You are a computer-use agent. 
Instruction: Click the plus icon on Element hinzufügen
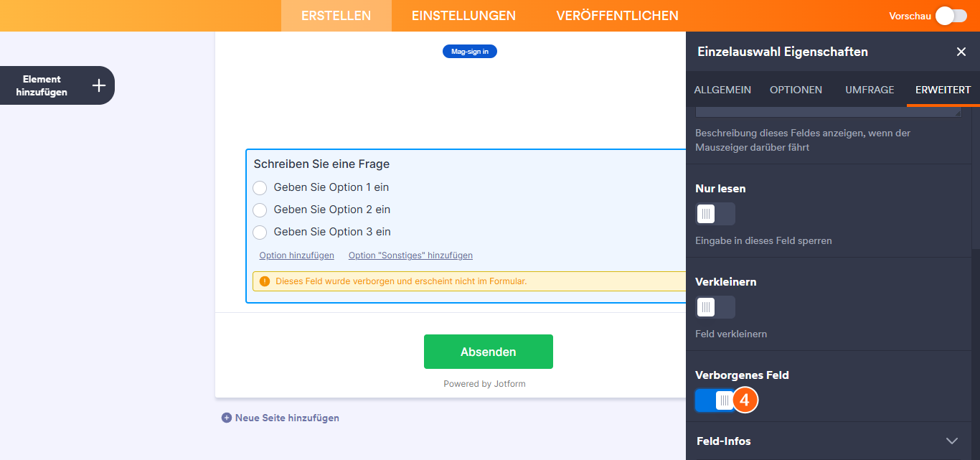click(x=98, y=85)
